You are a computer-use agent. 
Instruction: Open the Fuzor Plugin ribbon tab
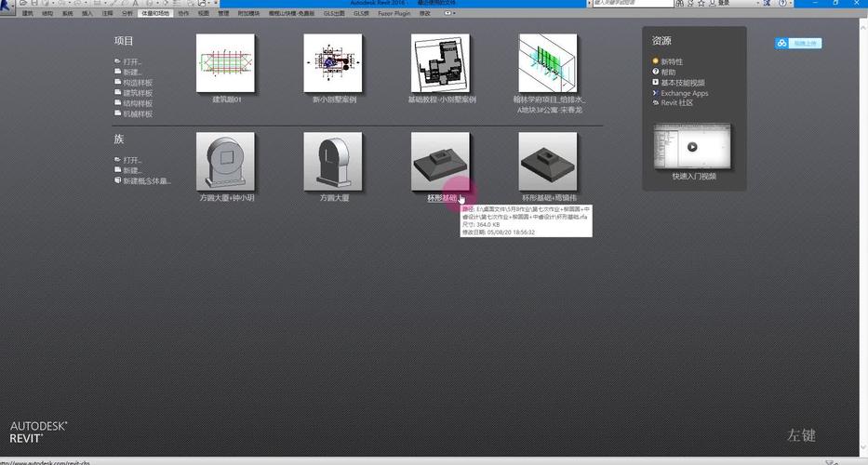pyautogui.click(x=394, y=13)
